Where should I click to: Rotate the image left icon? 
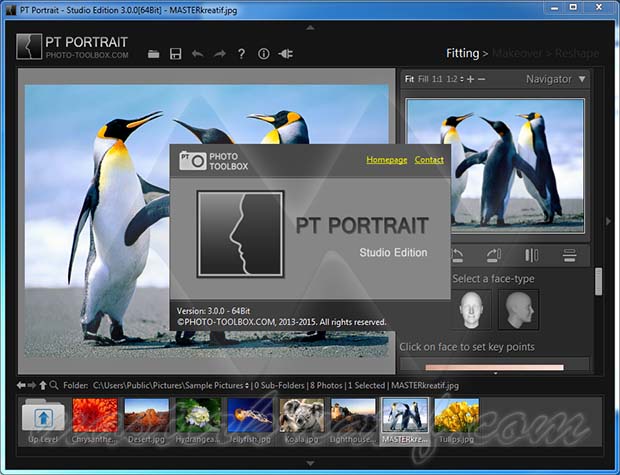click(457, 255)
